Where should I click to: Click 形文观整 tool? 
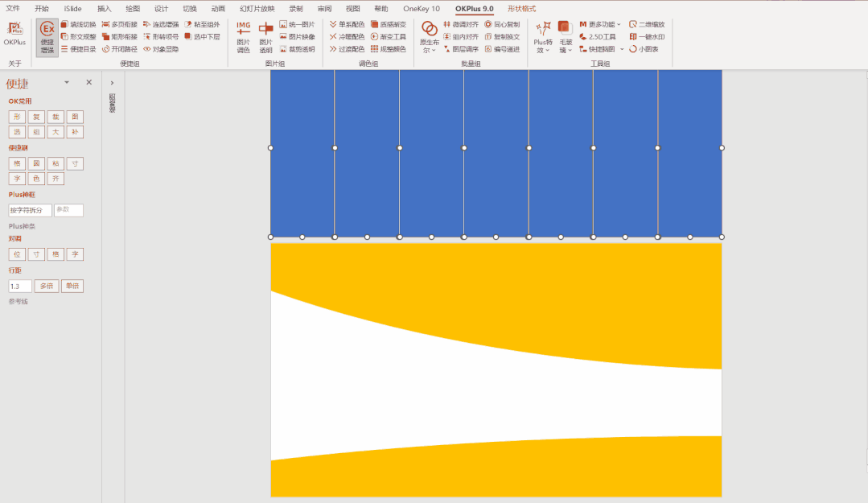tap(79, 36)
